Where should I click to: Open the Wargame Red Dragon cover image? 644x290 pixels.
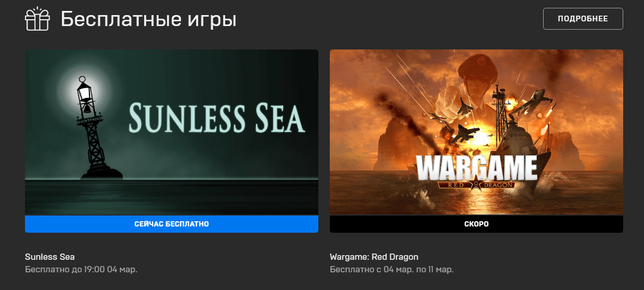click(x=476, y=132)
